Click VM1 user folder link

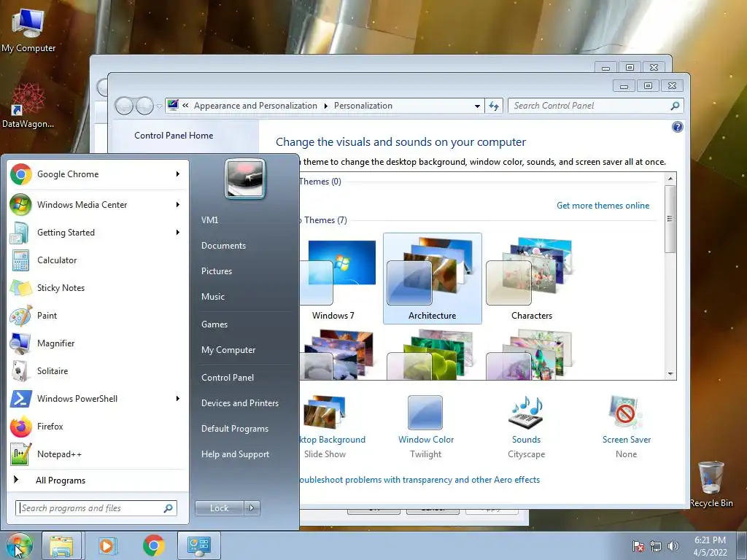coord(209,220)
